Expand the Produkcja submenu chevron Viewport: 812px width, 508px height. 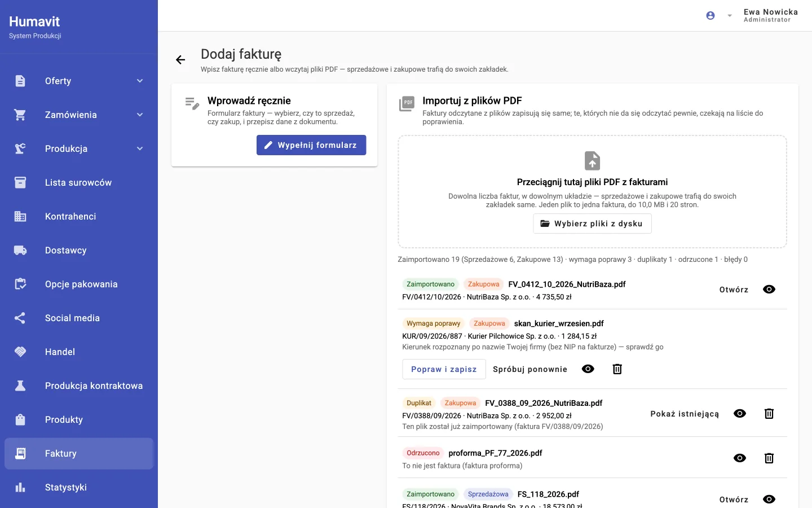click(x=140, y=148)
